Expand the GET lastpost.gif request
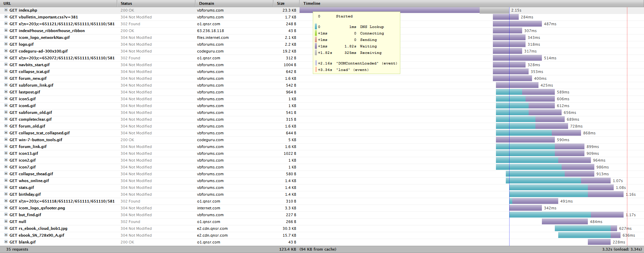The image size is (644, 253). [x=6, y=92]
